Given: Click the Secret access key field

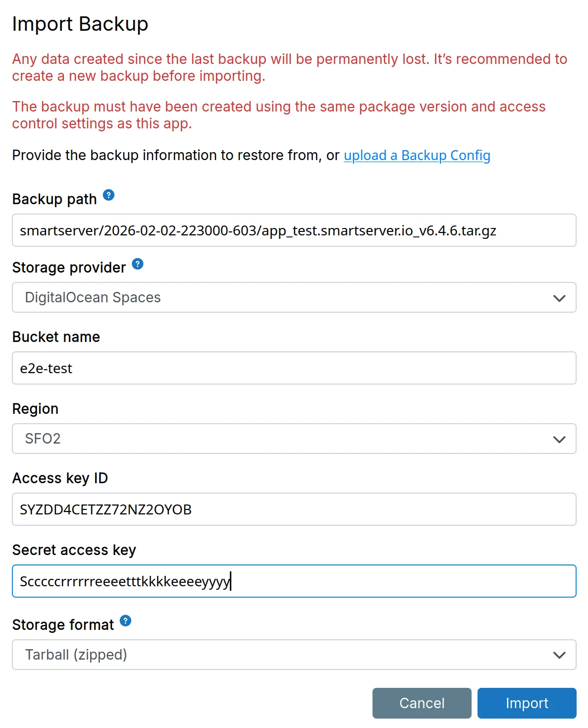Looking at the screenshot, I should [294, 581].
